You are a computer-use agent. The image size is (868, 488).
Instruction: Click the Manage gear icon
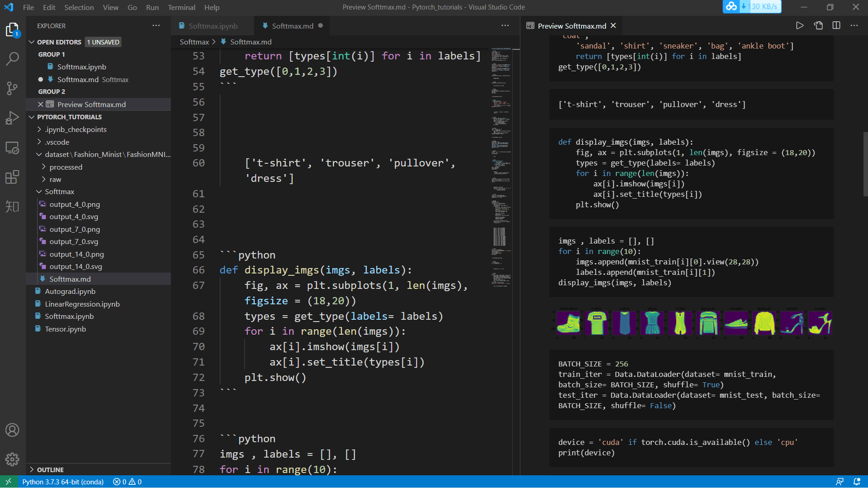pyautogui.click(x=12, y=459)
